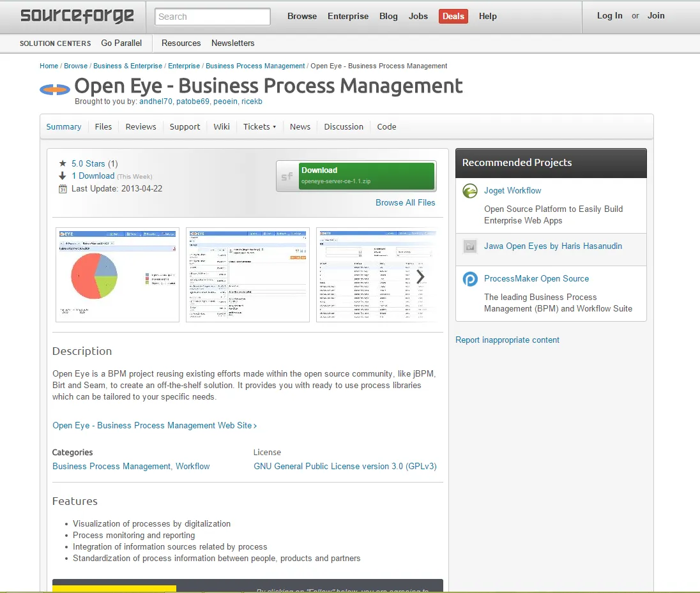This screenshot has width=700, height=593.
Task: Click the Jawa Open Eyes project icon
Action: tap(470, 246)
